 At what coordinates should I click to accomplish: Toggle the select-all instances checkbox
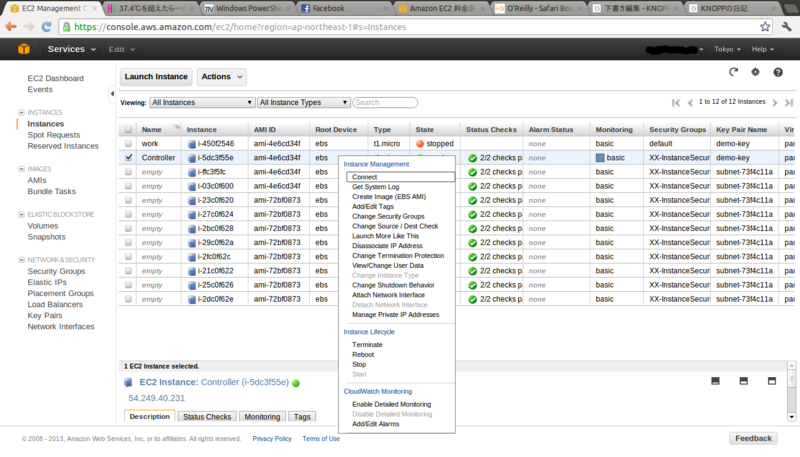click(x=128, y=130)
